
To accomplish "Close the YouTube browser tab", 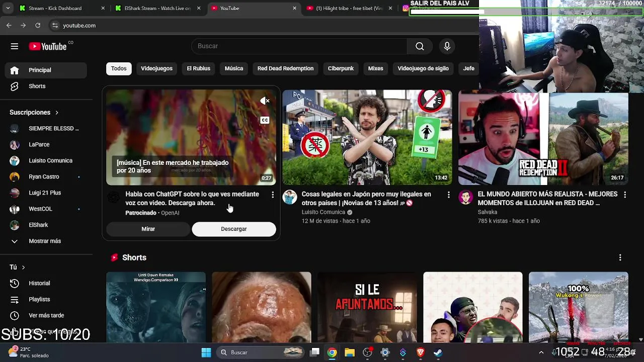I will pyautogui.click(x=295, y=8).
